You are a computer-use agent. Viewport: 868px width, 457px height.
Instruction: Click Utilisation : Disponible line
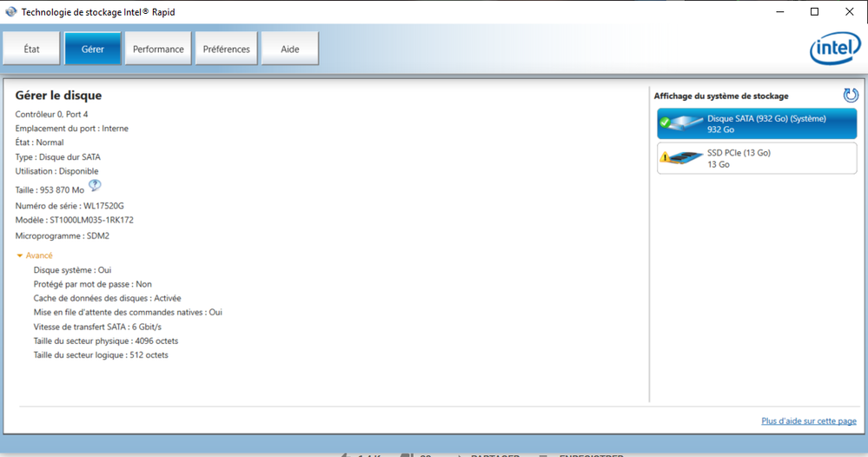57,171
